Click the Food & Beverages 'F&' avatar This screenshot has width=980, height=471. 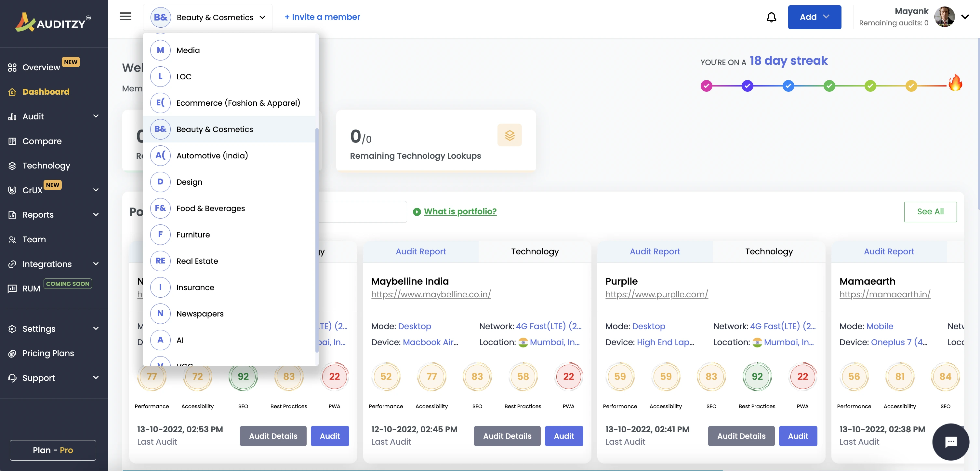point(160,208)
